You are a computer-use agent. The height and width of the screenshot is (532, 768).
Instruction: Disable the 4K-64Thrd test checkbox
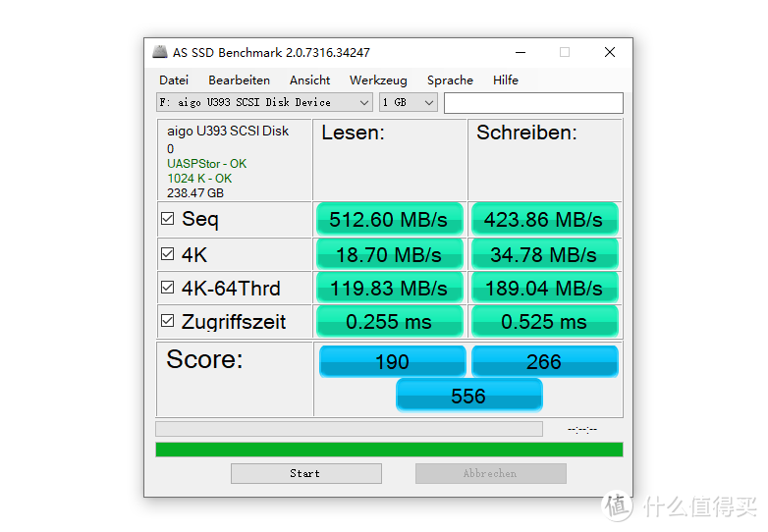coord(168,288)
